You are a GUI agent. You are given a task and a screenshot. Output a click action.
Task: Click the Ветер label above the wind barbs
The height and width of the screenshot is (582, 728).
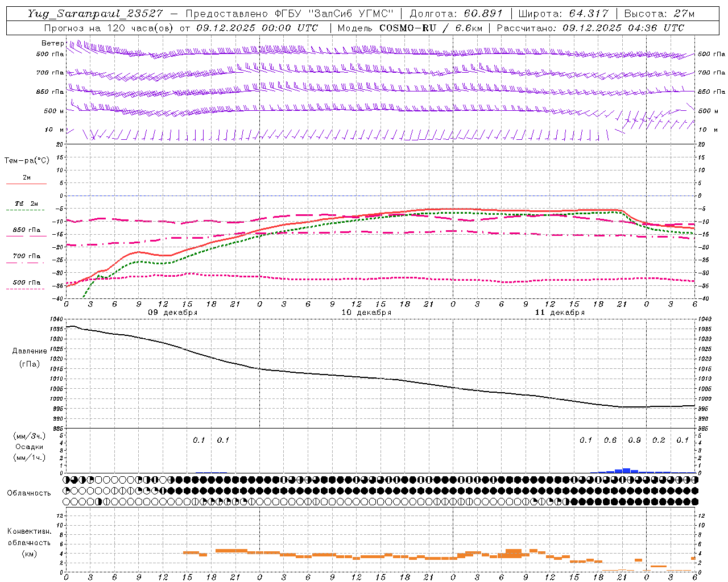52,43
